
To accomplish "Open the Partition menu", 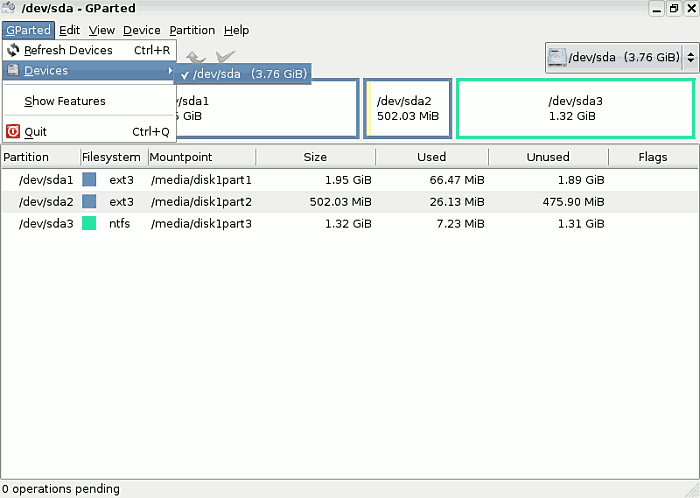I will 192,31.
